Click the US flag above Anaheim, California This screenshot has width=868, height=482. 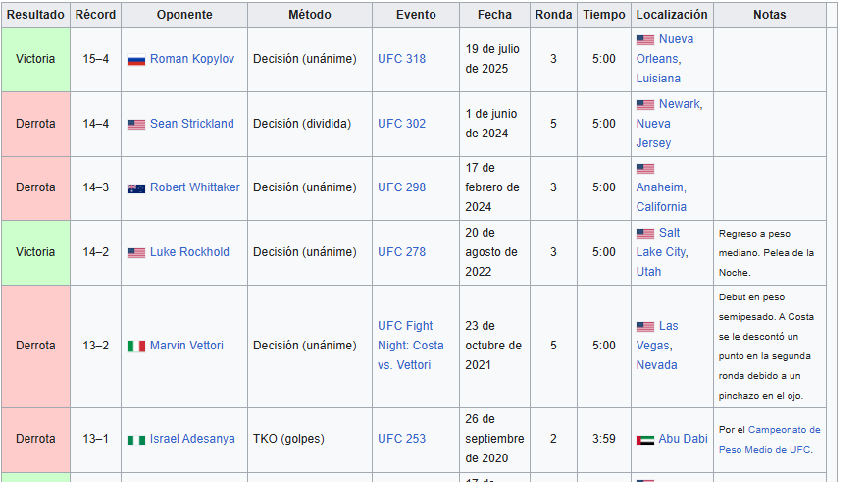[x=645, y=169]
